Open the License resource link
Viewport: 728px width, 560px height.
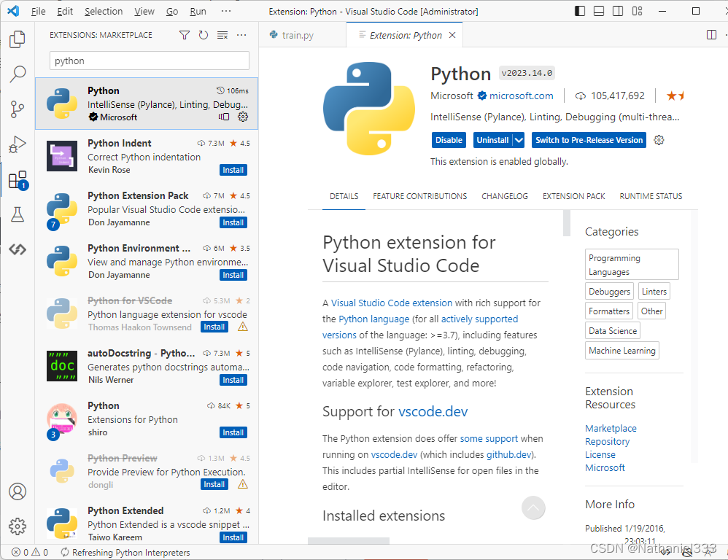pyautogui.click(x=600, y=455)
